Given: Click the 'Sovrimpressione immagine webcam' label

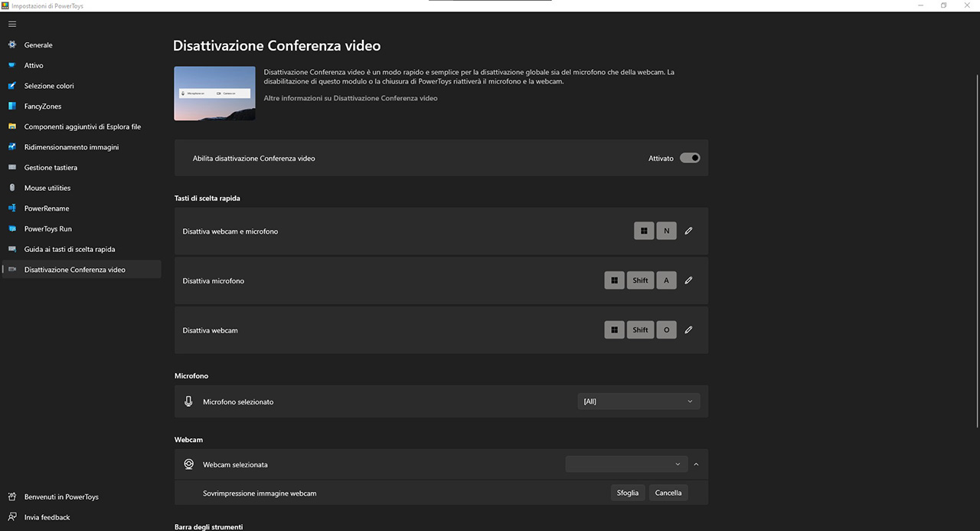Looking at the screenshot, I should [x=260, y=493].
